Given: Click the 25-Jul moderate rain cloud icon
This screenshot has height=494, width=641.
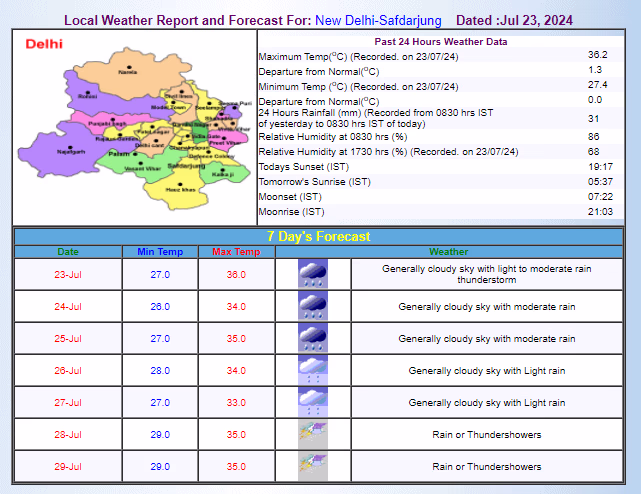Looking at the screenshot, I should pyautogui.click(x=313, y=339).
